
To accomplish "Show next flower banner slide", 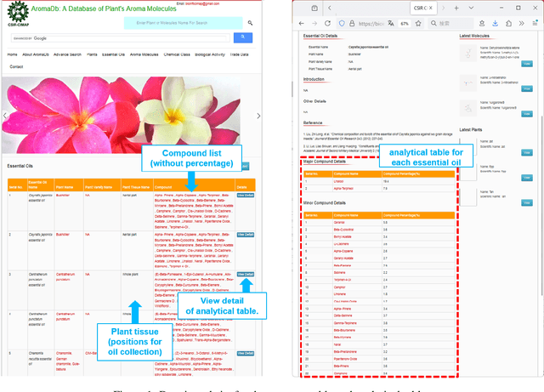I will click(x=258, y=116).
